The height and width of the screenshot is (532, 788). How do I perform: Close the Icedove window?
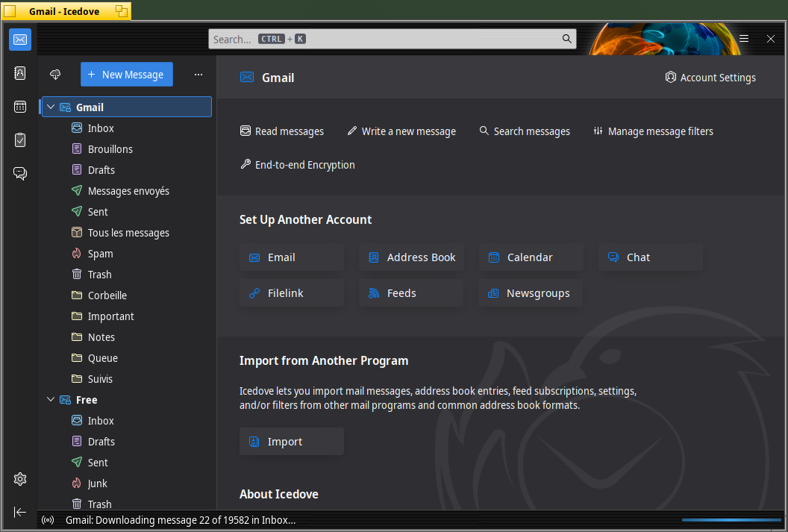(770, 39)
